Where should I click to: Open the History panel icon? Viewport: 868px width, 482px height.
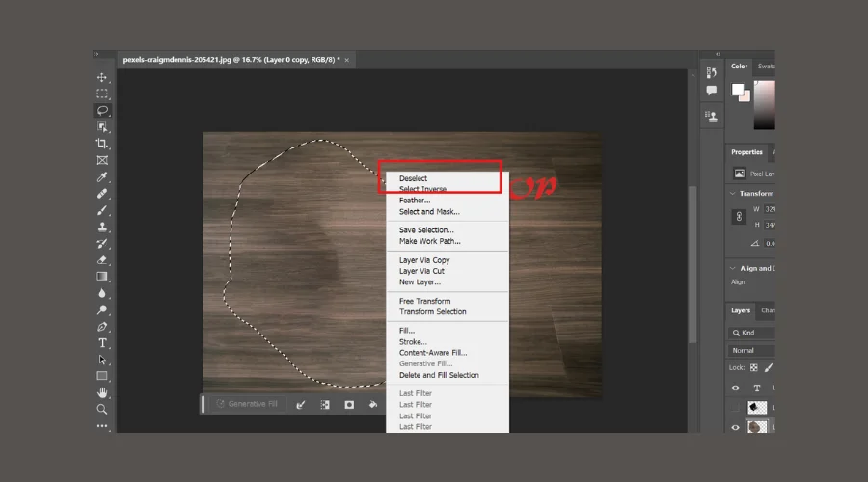(712, 72)
